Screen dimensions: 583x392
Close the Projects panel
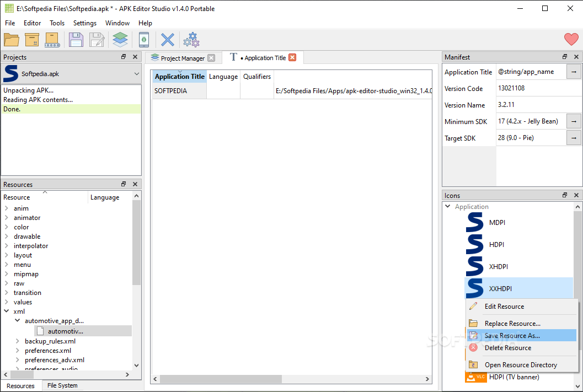135,57
